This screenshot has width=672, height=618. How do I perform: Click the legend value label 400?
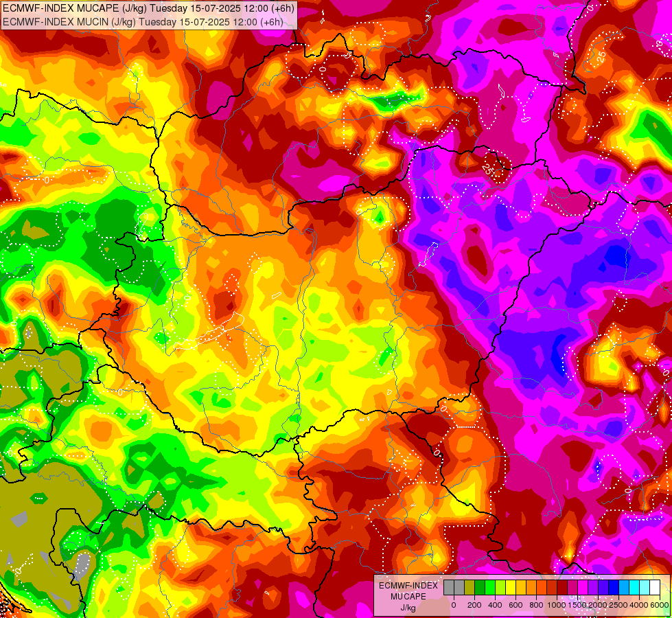pos(495,605)
